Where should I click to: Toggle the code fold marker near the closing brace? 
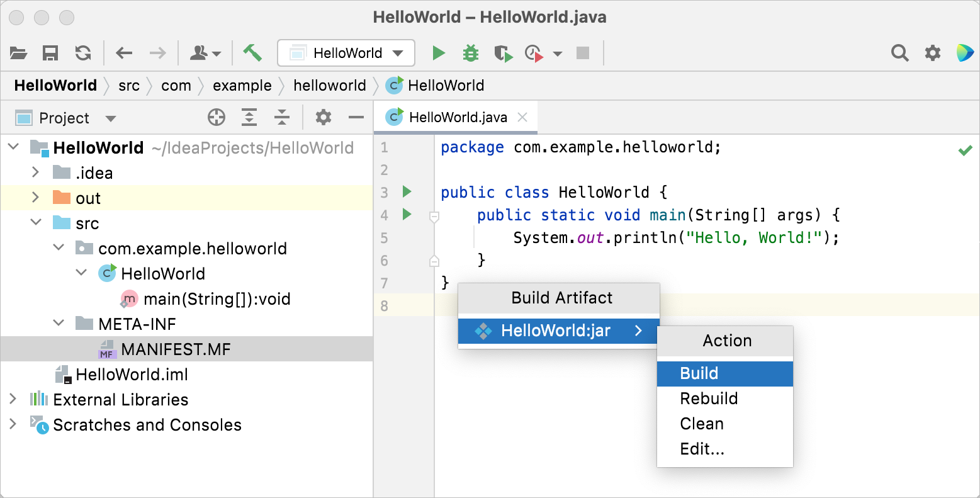point(433,260)
